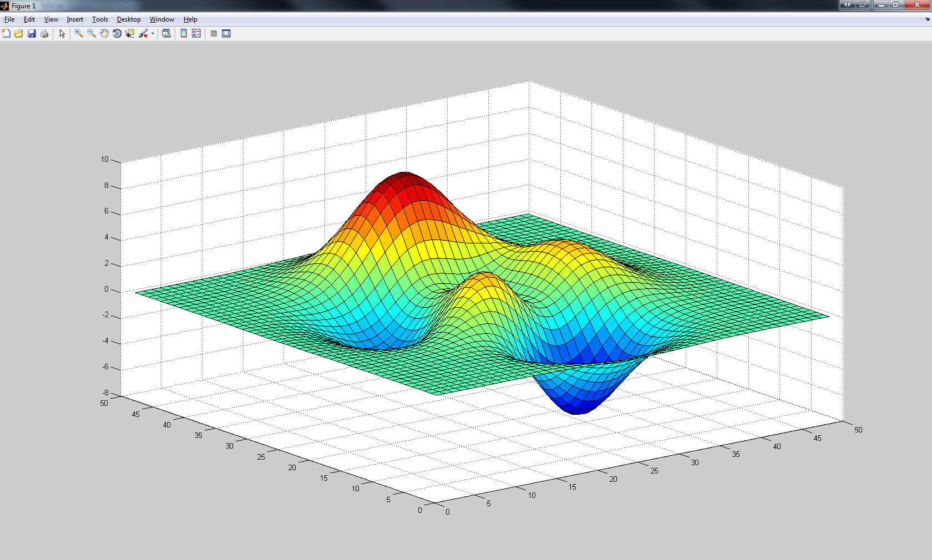
Task: Toggle the Data Cursor tool
Action: pyautogui.click(x=130, y=34)
